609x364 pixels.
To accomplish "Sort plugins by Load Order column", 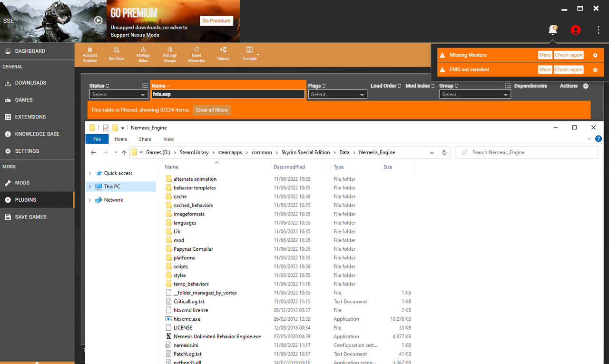I will click(x=385, y=86).
